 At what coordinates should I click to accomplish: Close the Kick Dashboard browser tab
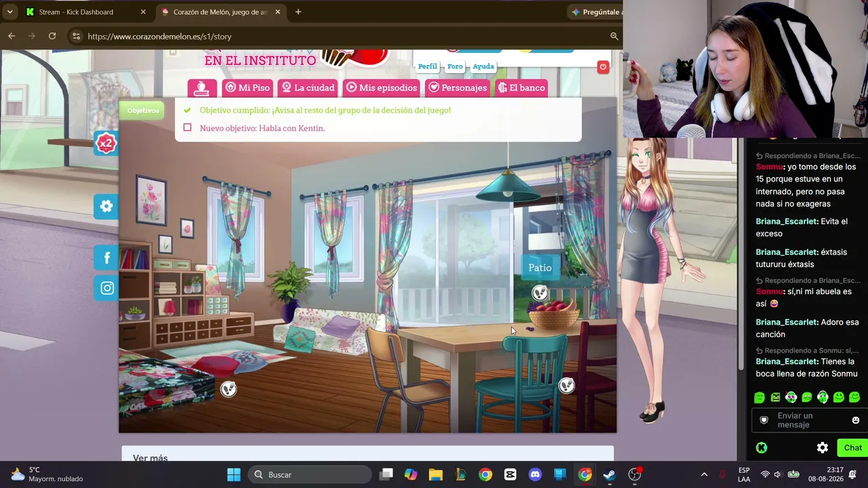[143, 12]
